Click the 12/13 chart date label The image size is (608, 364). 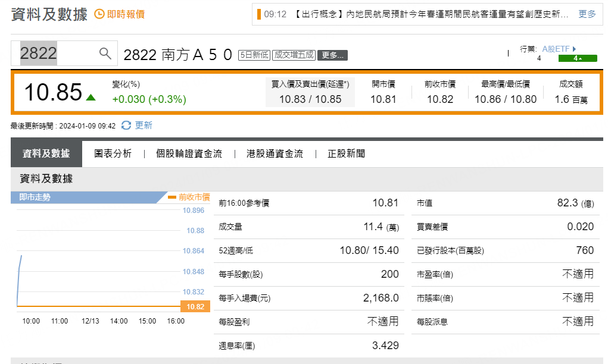90,321
